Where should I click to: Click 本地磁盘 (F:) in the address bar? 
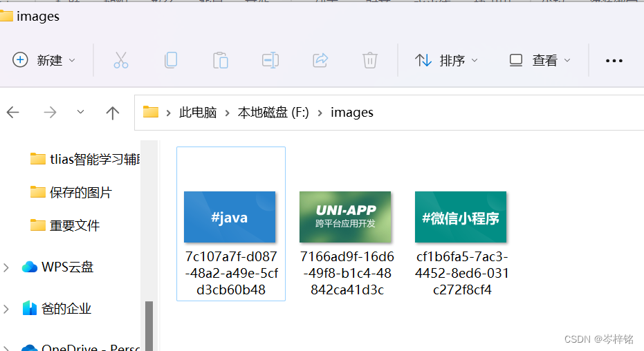[273, 113]
